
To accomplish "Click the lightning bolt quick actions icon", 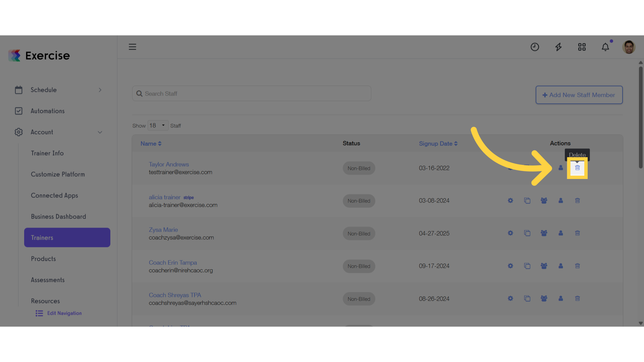I will [x=558, y=47].
